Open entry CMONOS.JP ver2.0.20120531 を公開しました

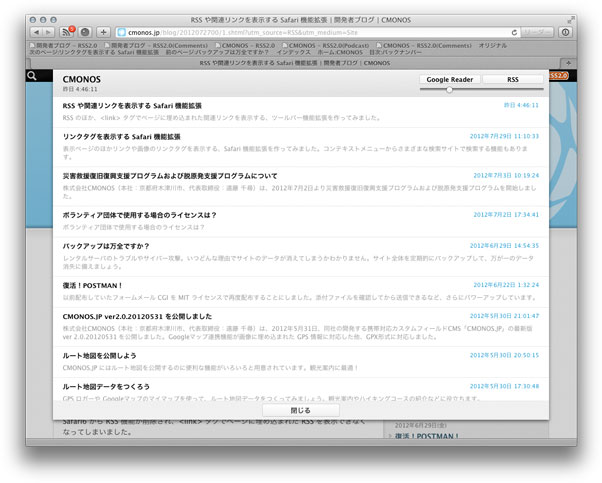137,317
